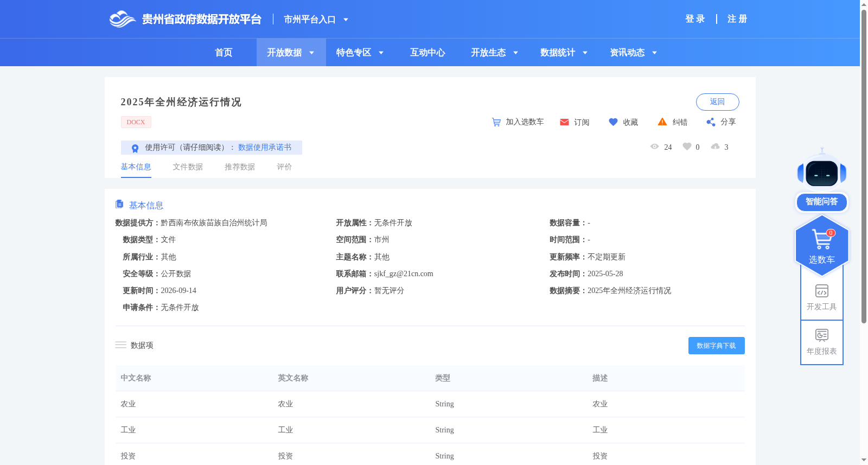
Task: Click the cloud download-count icon
Action: click(x=716, y=146)
